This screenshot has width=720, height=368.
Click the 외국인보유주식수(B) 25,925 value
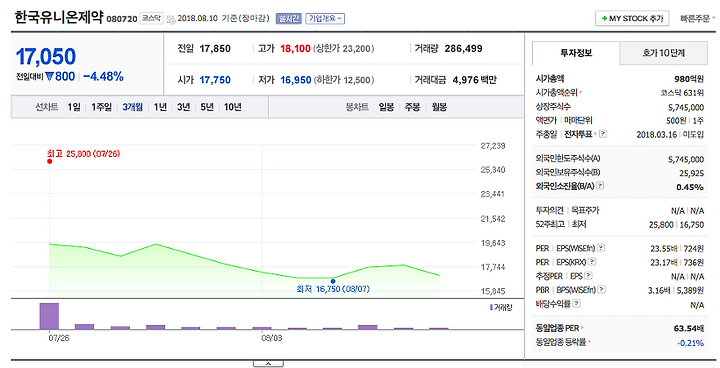click(x=692, y=173)
